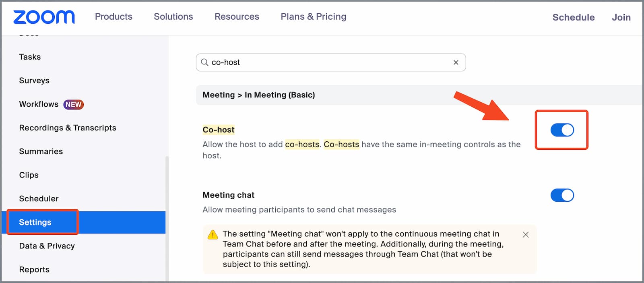Image resolution: width=644 pixels, height=283 pixels.
Task: Select Settings in the sidebar
Action: 35,222
